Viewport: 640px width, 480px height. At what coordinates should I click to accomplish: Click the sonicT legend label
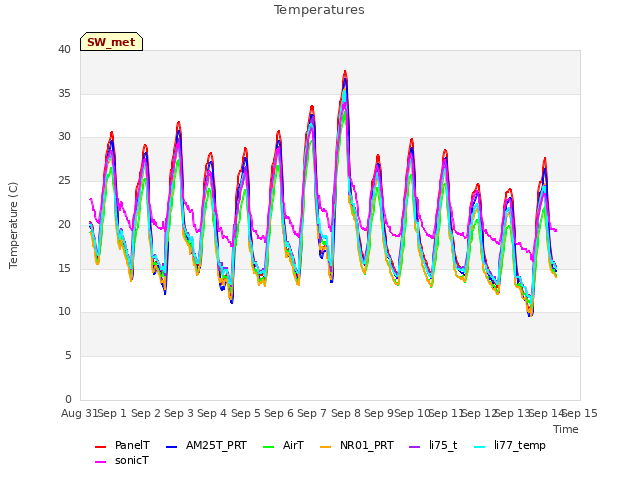pos(132,460)
